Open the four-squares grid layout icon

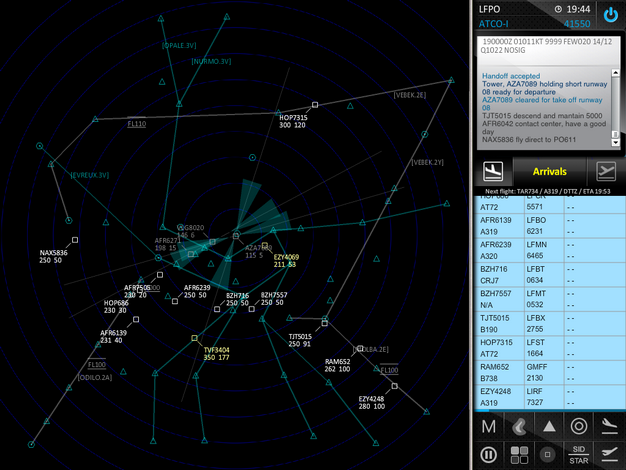(519, 455)
